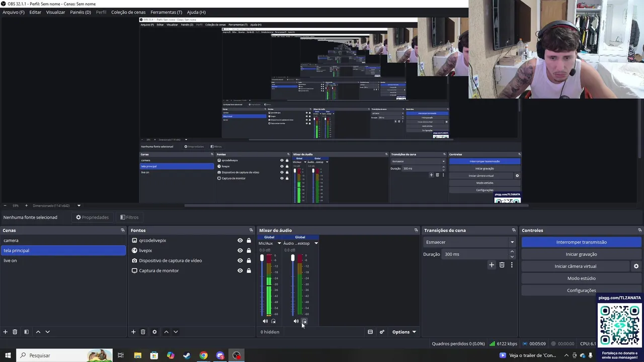This screenshot has height=362, width=644.
Task: Add a new source in Fontes panel
Action: coord(133,332)
